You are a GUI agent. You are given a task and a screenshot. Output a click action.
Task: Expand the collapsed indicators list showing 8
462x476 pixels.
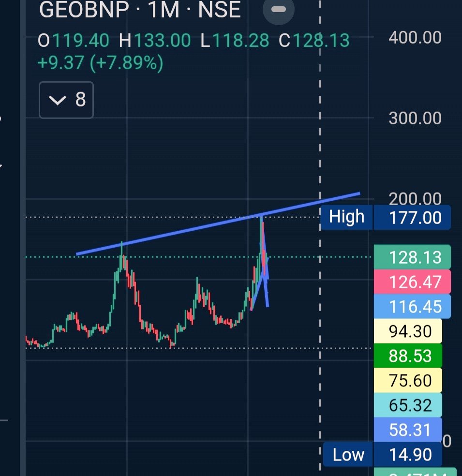pos(66,100)
